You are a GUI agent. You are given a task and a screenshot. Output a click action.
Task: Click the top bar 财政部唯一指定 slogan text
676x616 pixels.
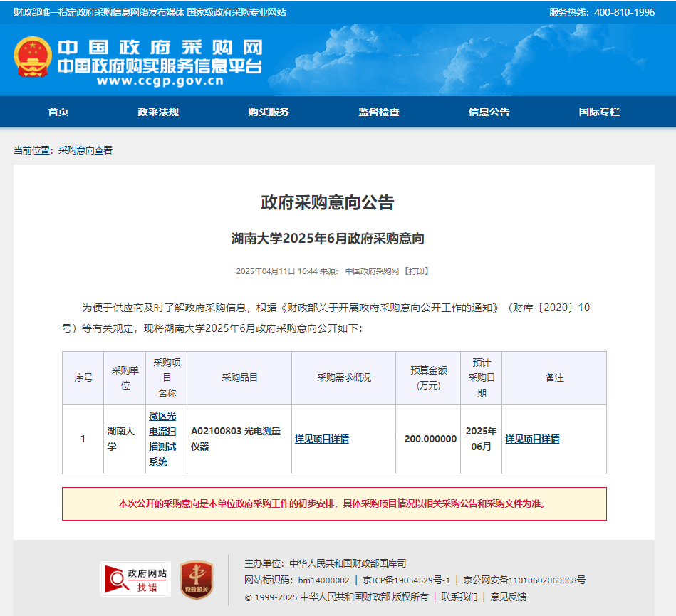pyautogui.click(x=150, y=12)
